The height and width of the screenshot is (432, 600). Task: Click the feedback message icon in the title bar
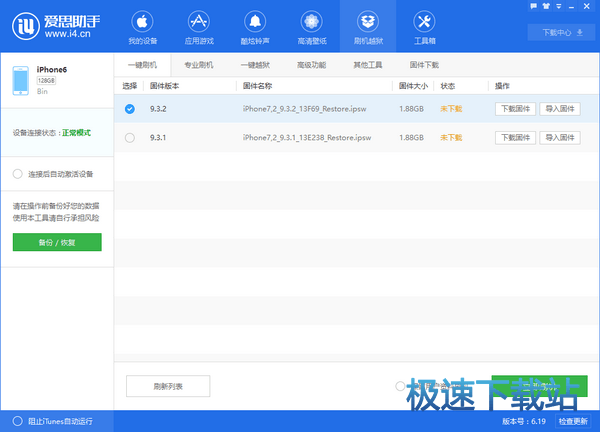click(533, 6)
